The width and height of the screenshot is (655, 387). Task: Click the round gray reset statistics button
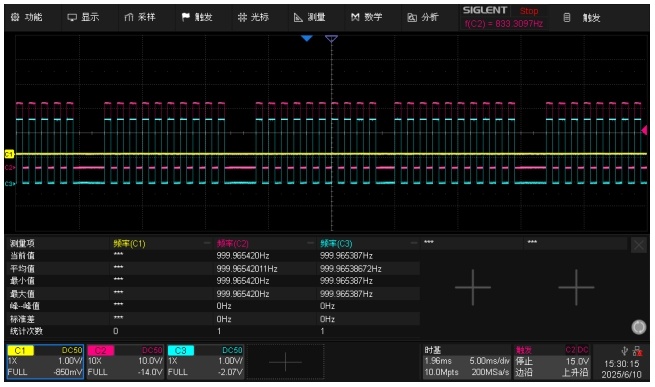pyautogui.click(x=638, y=327)
